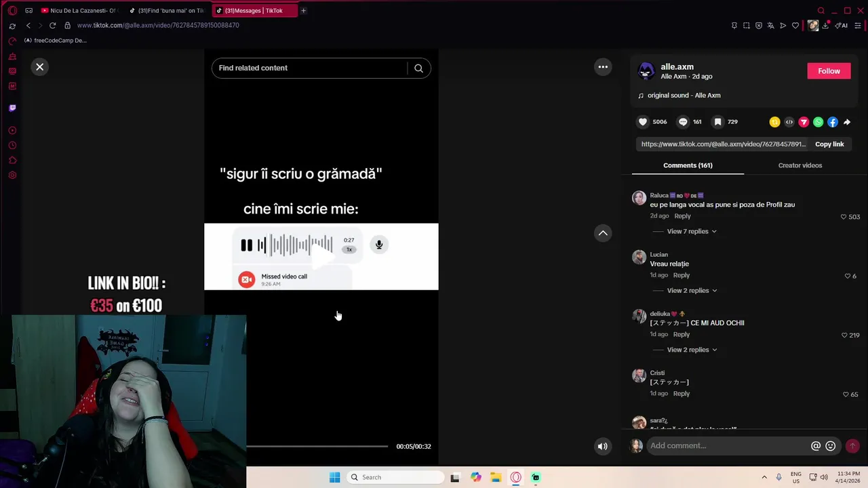Seek on the video progress bar
The width and height of the screenshot is (868, 488).
317,446
